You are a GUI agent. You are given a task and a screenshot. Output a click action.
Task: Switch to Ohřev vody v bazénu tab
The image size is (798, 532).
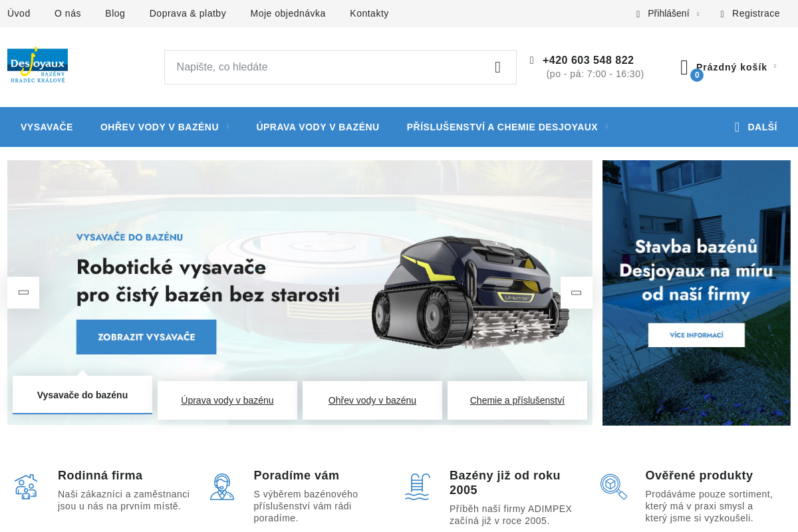click(x=372, y=400)
